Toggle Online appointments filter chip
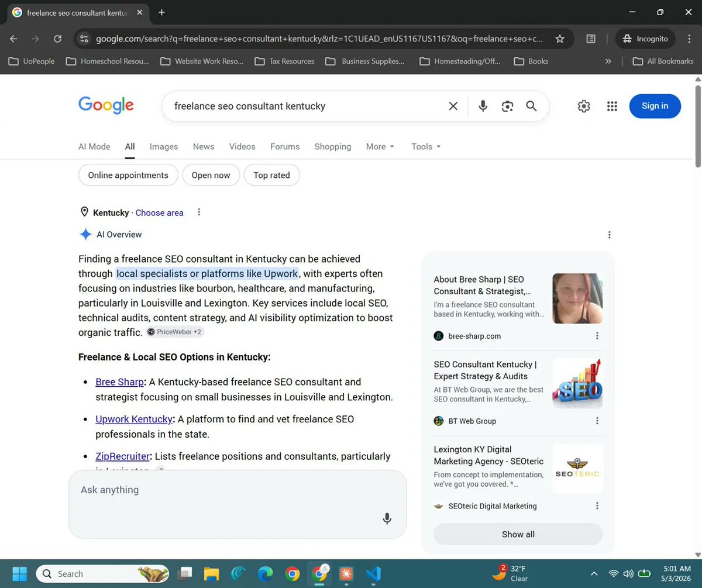702x588 pixels. click(128, 175)
